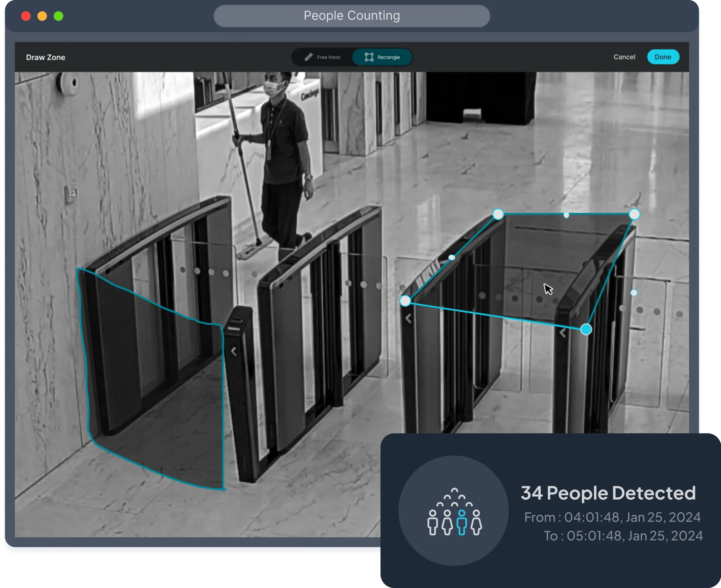Click the yellow minimize window dot
The image size is (721, 588).
pyautogui.click(x=42, y=16)
